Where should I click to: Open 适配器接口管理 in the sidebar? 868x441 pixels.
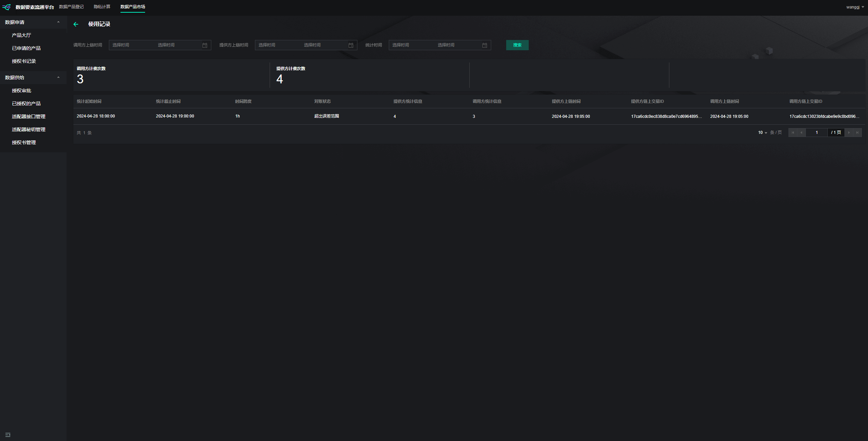[29, 116]
